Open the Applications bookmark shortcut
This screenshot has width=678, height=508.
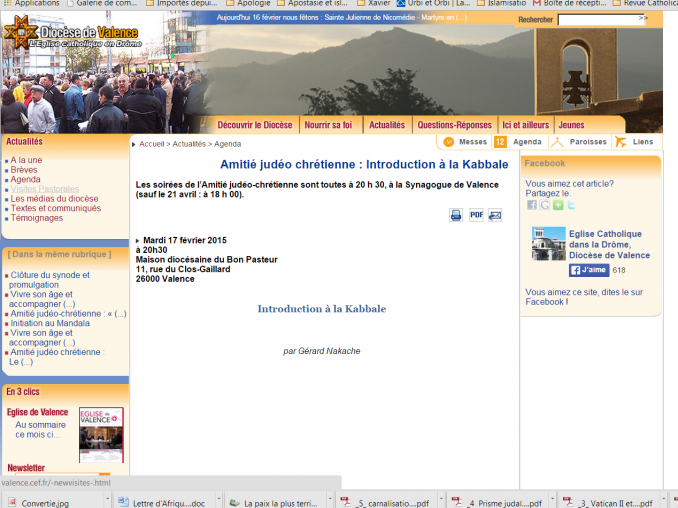[32, 3]
